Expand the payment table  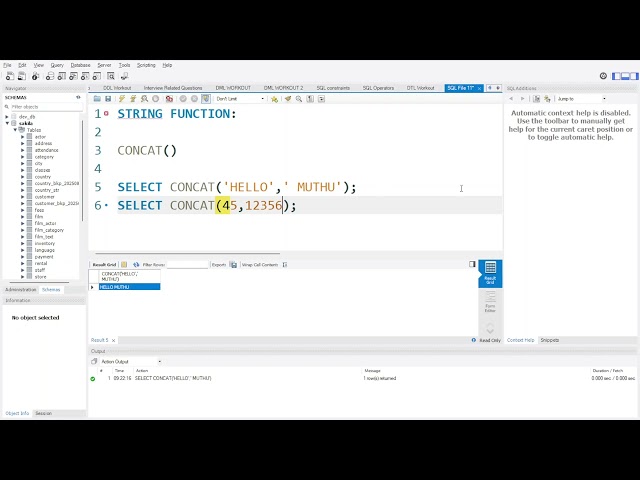pos(22,257)
